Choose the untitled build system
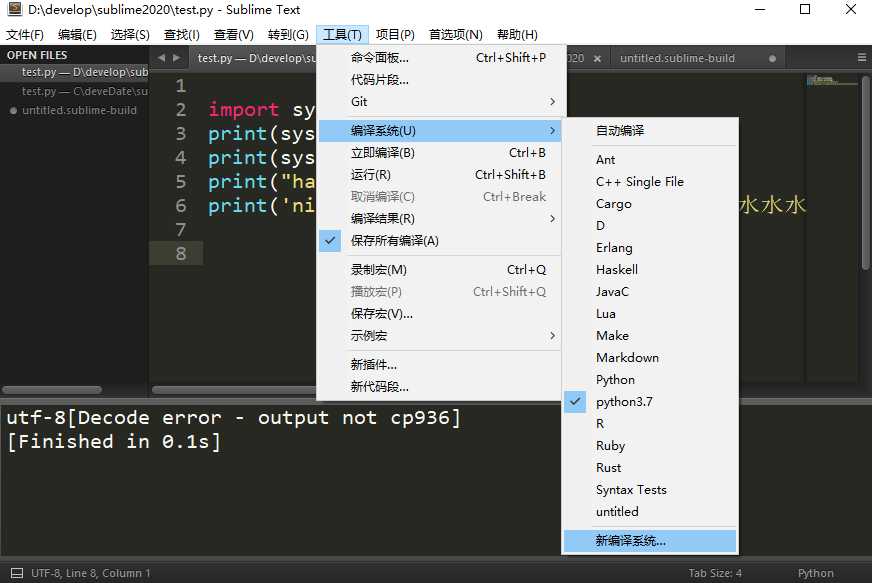The image size is (872, 583). 650,512
